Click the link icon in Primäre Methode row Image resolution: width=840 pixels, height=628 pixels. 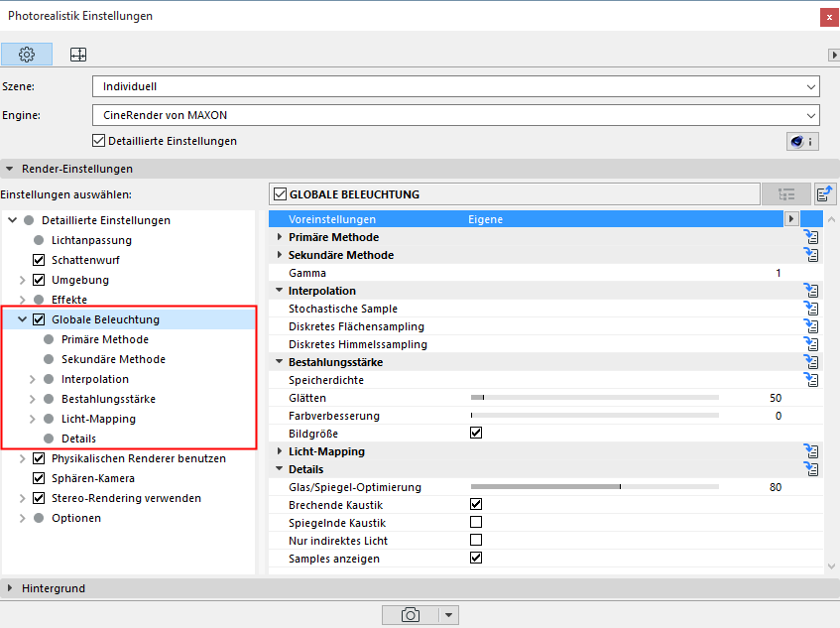[811, 236]
